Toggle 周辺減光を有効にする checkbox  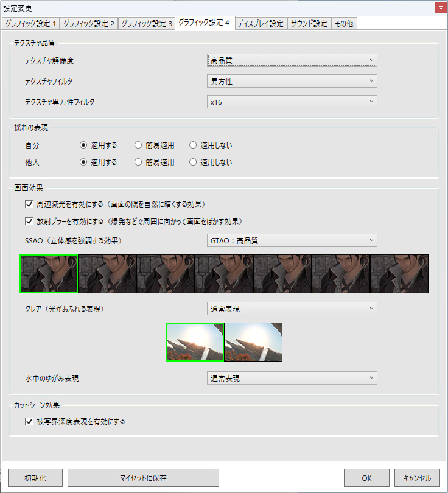click(29, 204)
